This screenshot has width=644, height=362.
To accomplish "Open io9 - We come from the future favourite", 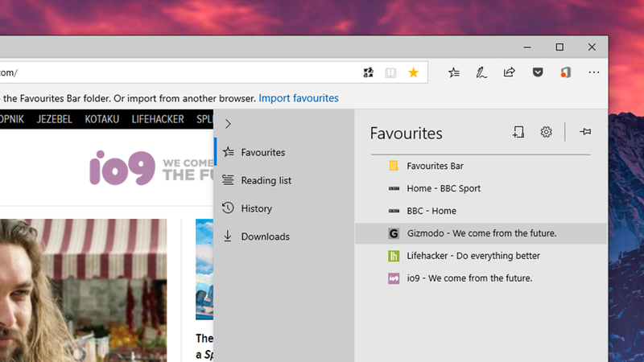I will (x=481, y=278).
